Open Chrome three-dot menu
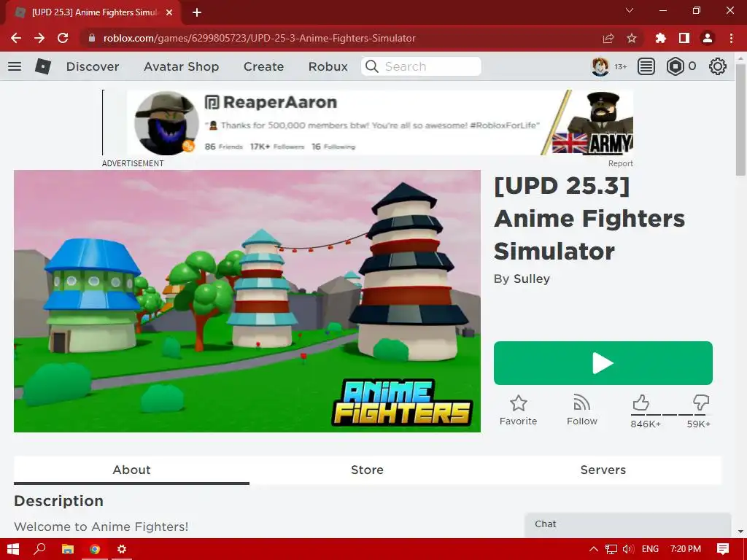Screen dimensions: 747x560 click(731, 38)
